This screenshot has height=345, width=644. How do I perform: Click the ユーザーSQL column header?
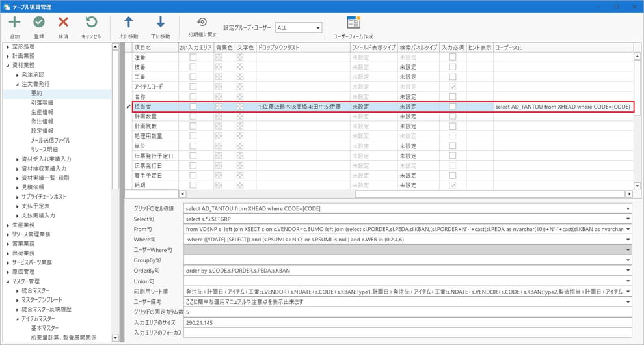click(x=509, y=48)
